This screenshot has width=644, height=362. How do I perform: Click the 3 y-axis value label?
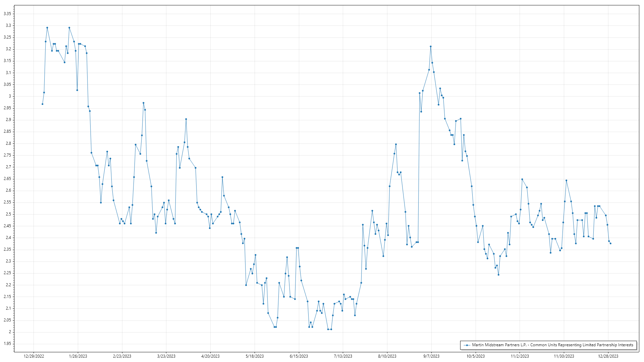point(10,96)
